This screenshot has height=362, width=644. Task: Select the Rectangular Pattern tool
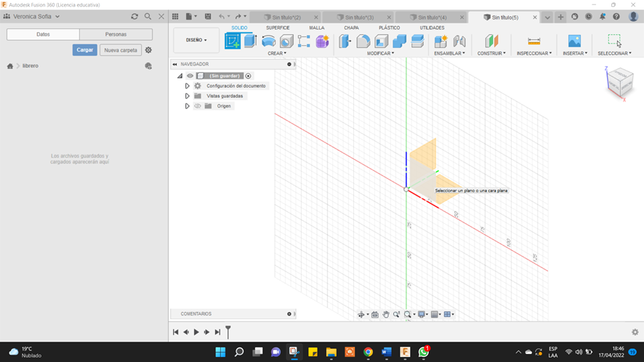[x=304, y=41]
